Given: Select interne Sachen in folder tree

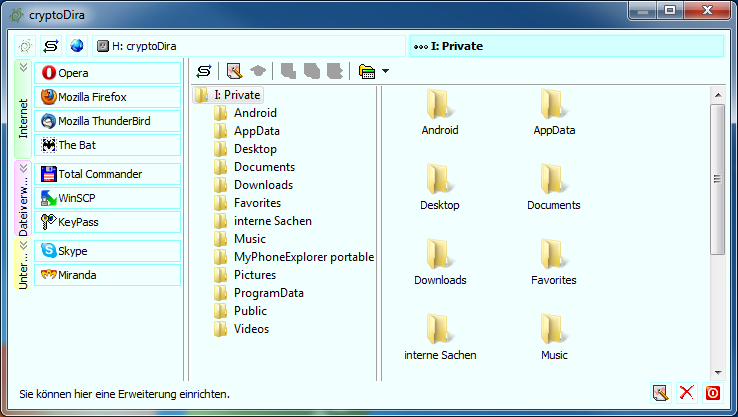Looking at the screenshot, I should tap(273, 221).
